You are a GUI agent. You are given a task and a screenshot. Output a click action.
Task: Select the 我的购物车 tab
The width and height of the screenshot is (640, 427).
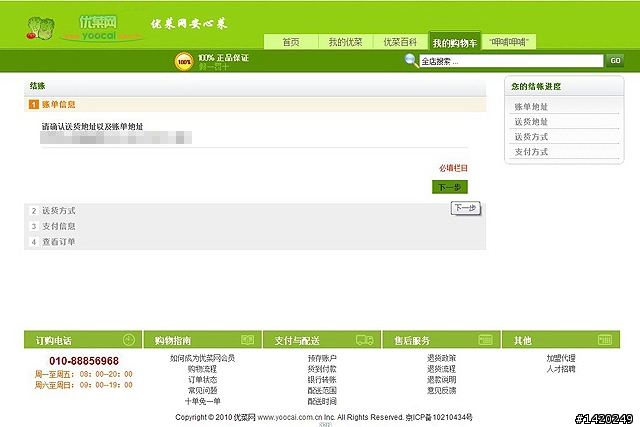coord(455,42)
